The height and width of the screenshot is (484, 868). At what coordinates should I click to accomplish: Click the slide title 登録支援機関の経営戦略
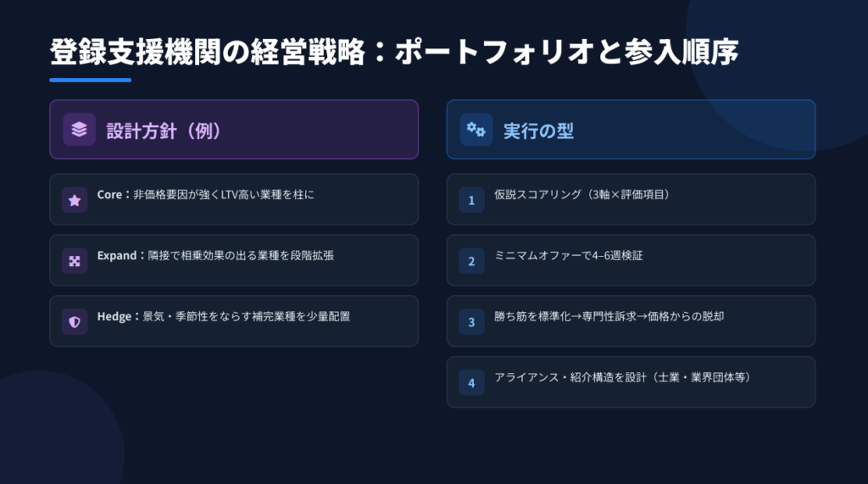click(x=394, y=53)
